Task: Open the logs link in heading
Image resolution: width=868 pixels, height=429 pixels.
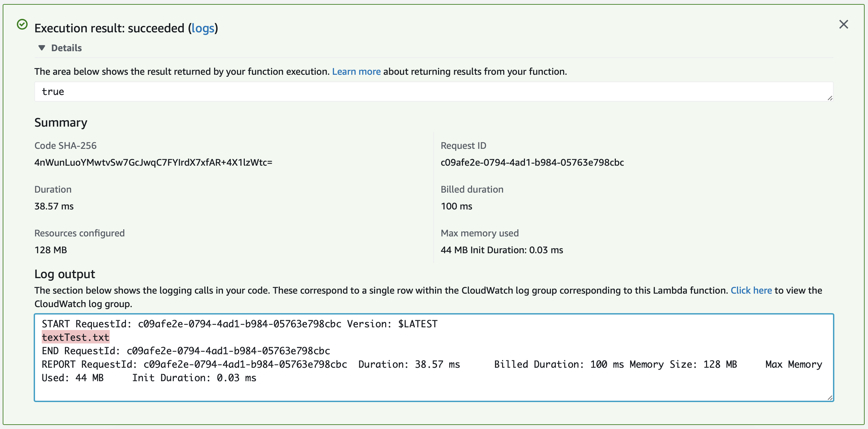Action: tap(203, 28)
